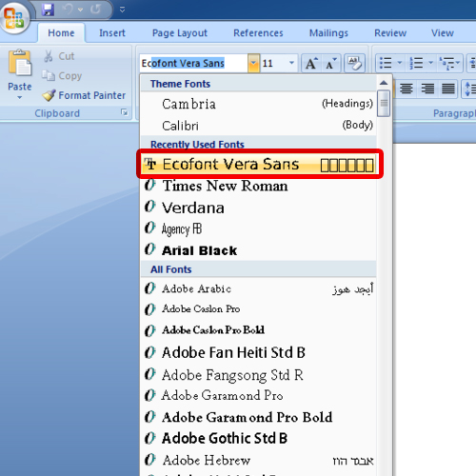Choose the Adobe Caslon Pro font
The height and width of the screenshot is (476, 476).
(258, 309)
